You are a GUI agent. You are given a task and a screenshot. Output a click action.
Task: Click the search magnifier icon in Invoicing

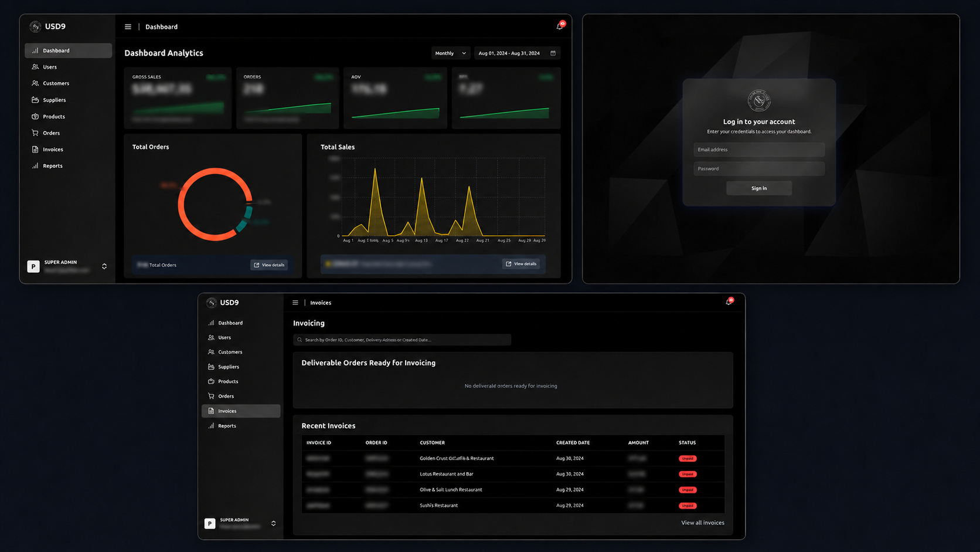(x=300, y=340)
